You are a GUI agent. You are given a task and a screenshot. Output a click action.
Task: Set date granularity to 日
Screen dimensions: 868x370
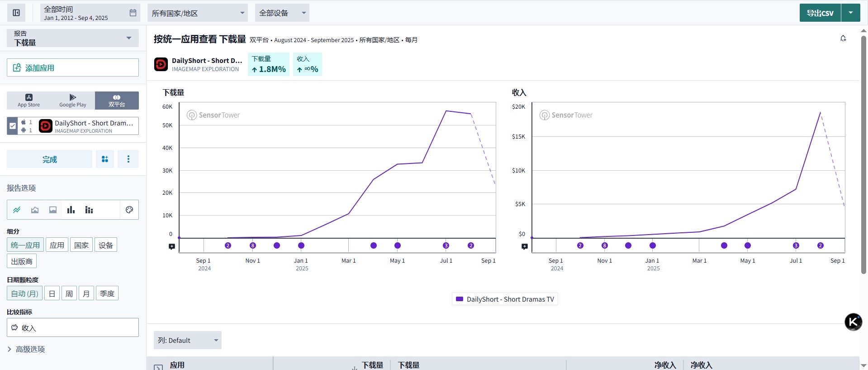[x=52, y=293]
